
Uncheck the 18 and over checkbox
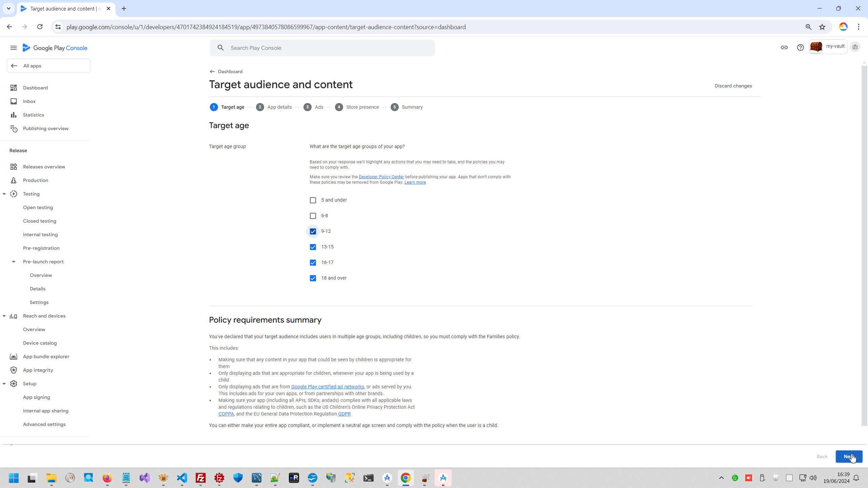coord(313,278)
